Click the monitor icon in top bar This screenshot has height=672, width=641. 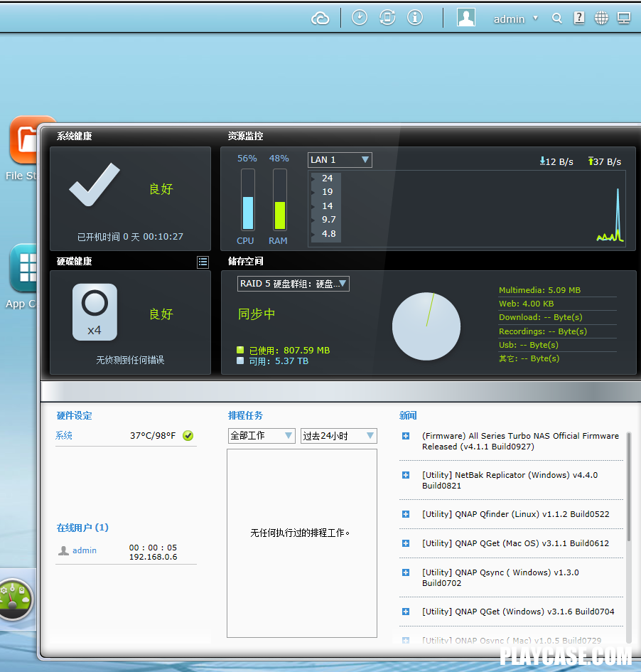click(624, 18)
